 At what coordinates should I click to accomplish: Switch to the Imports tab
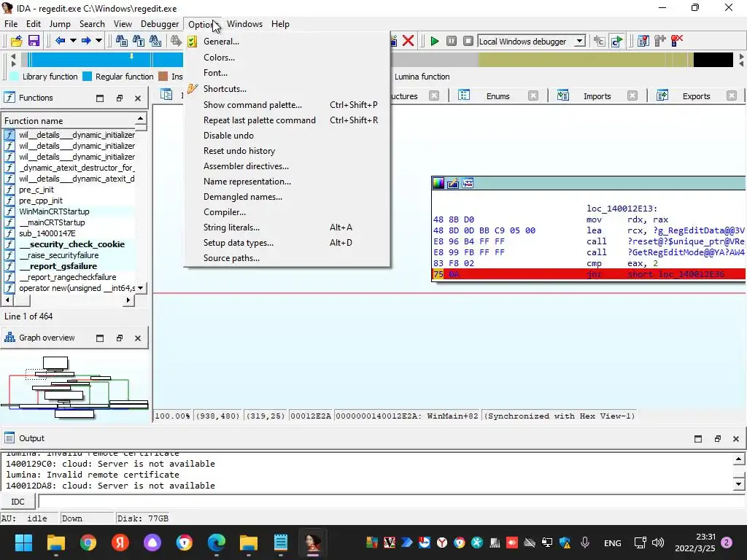point(597,96)
